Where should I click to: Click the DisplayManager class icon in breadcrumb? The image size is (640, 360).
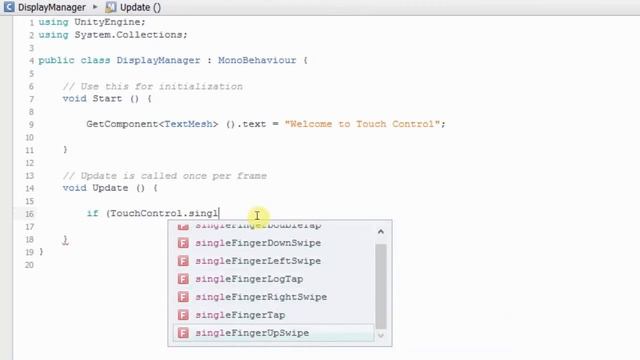9,7
